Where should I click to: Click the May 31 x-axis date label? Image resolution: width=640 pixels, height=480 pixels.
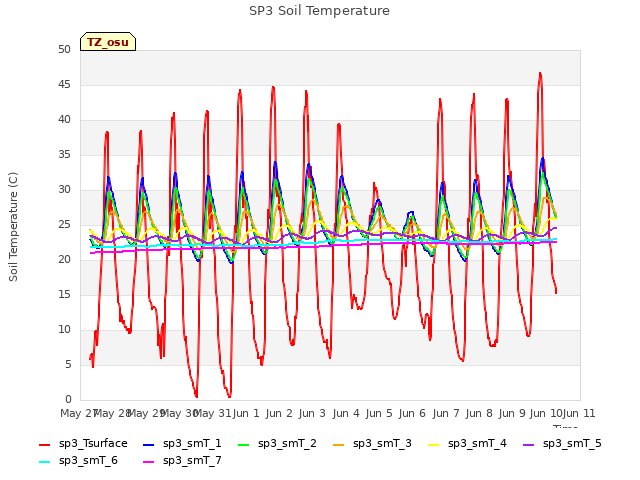(x=212, y=413)
